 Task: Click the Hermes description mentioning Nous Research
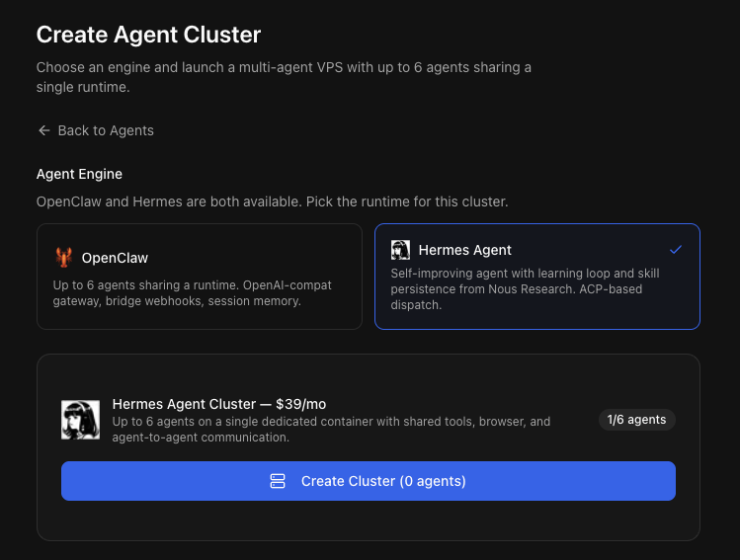pyautogui.click(x=525, y=289)
